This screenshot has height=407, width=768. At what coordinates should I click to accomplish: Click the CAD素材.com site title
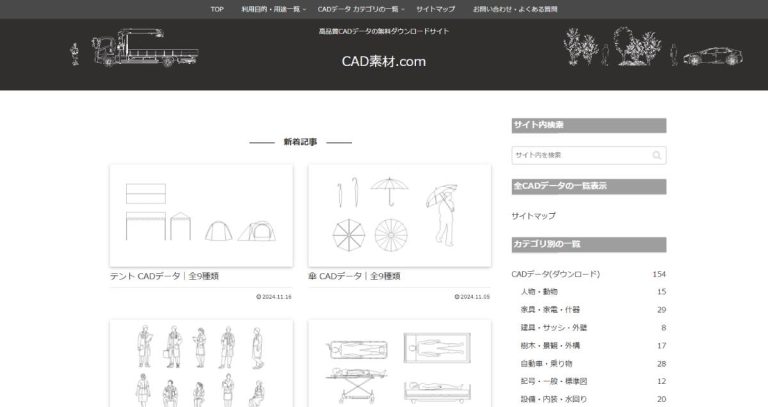tap(383, 61)
